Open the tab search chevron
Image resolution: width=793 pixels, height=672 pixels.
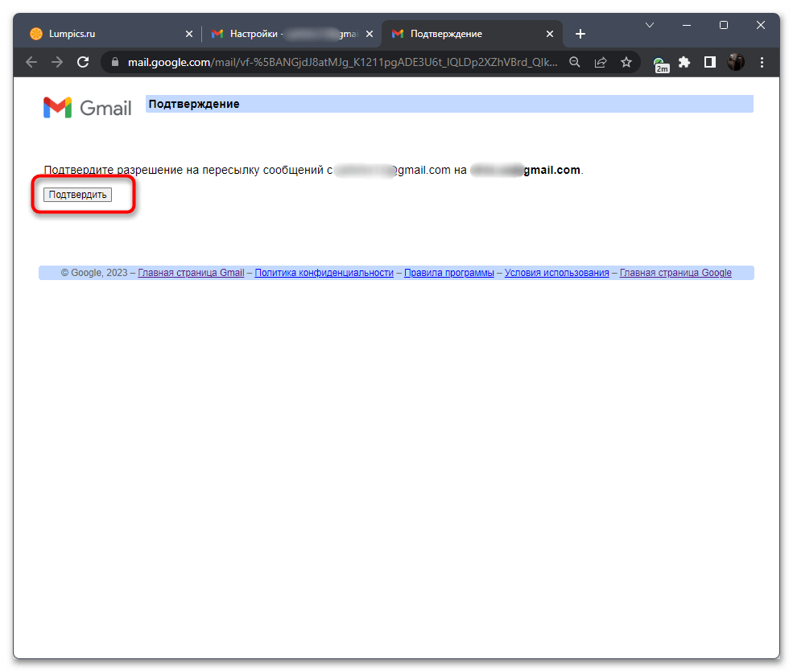tap(650, 25)
